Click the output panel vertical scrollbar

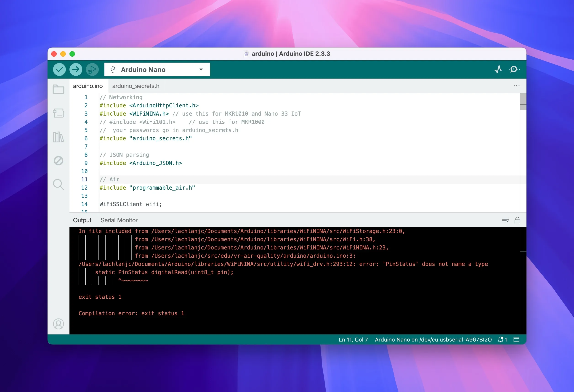pos(523,281)
